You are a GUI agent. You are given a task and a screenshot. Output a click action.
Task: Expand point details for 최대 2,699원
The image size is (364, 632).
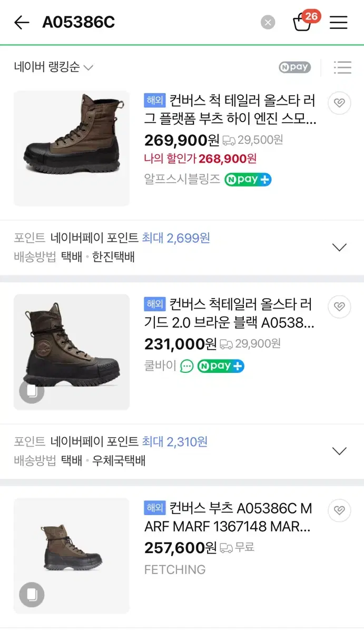tap(339, 247)
